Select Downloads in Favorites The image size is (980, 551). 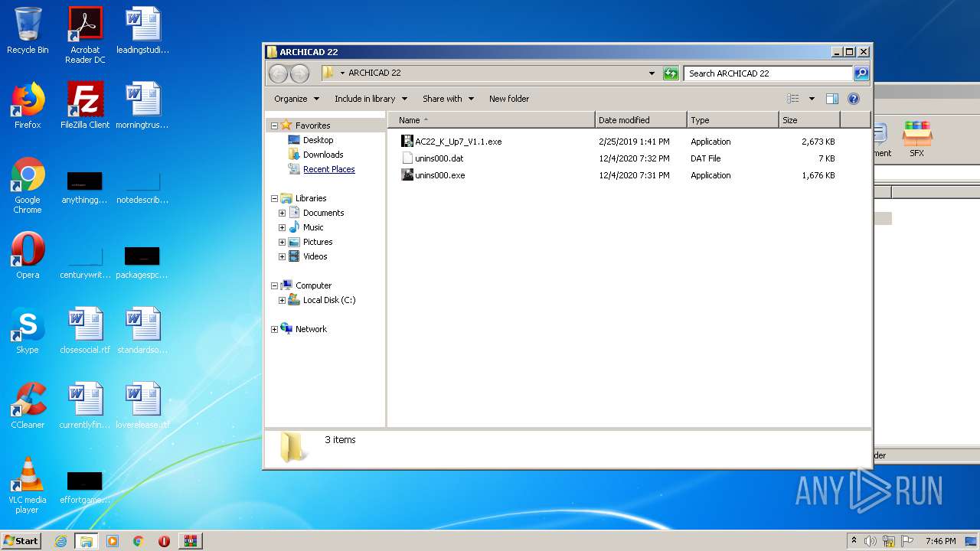click(x=322, y=155)
